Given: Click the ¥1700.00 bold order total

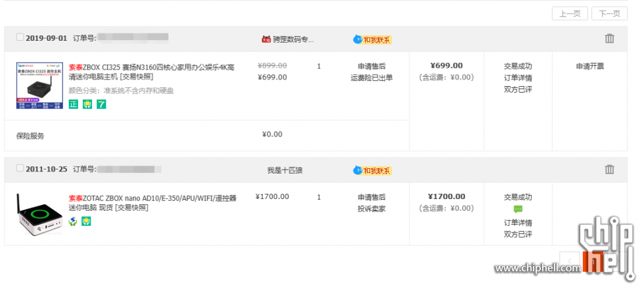Looking at the screenshot, I should click(x=446, y=196).
